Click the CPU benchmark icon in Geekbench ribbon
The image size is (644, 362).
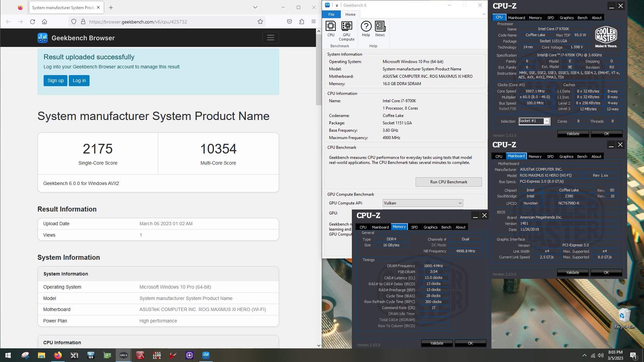pos(331,29)
